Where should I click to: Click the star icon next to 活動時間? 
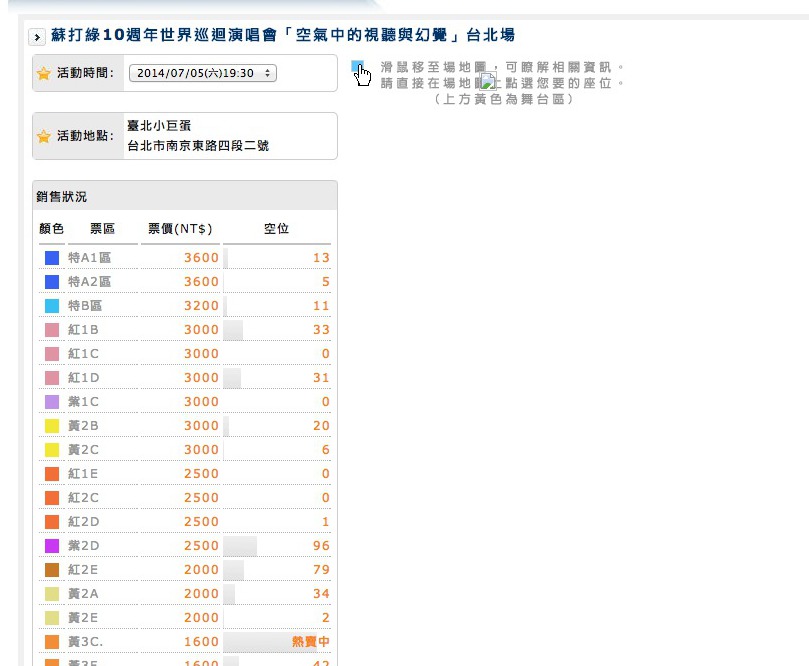(44, 73)
